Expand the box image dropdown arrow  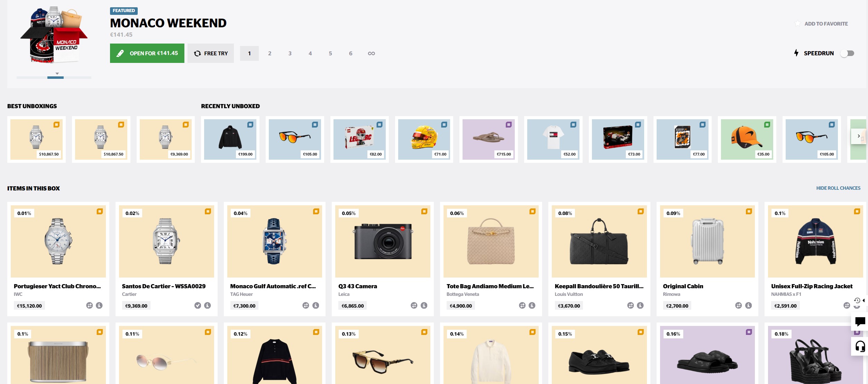[57, 74]
